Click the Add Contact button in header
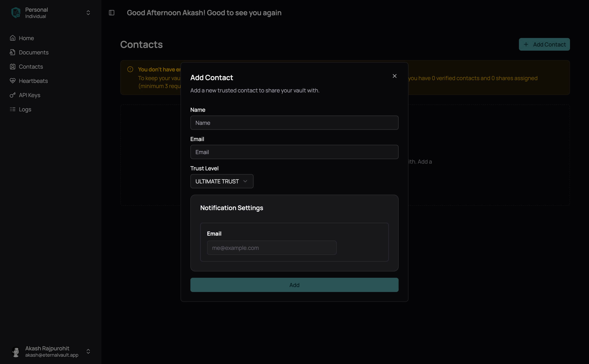The width and height of the screenshot is (589, 364). (x=544, y=44)
